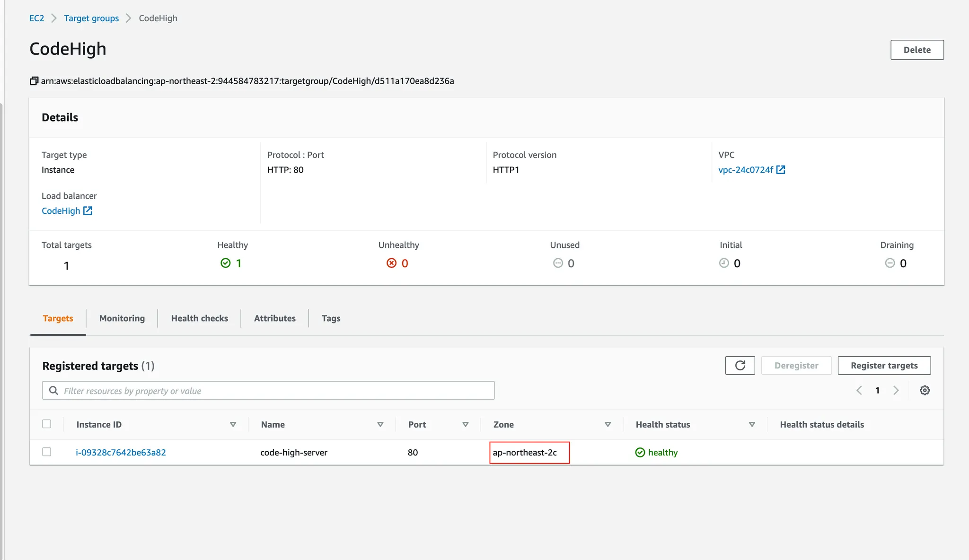Copy the target group ARN icon
Viewport: 969px width, 560px height.
(34, 81)
